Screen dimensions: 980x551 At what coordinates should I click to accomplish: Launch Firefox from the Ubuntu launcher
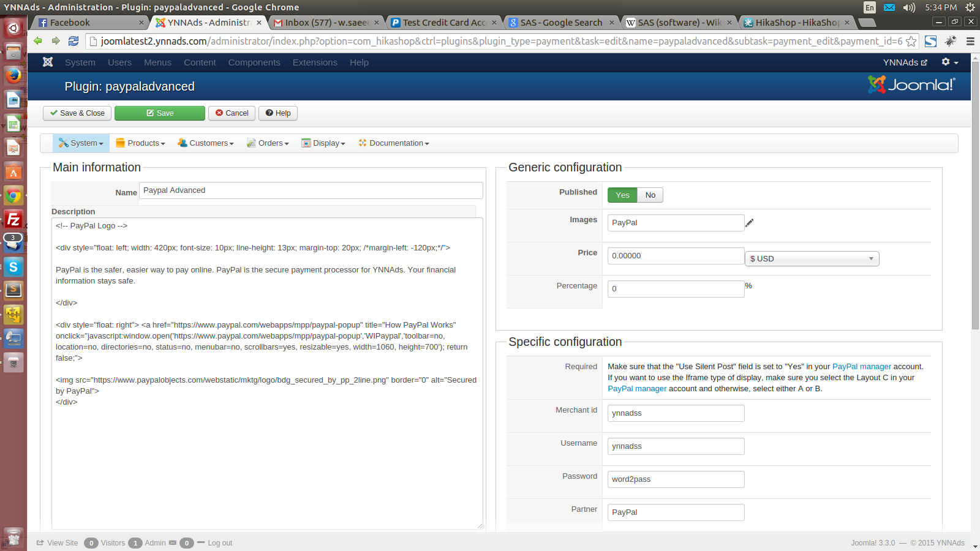(x=13, y=75)
